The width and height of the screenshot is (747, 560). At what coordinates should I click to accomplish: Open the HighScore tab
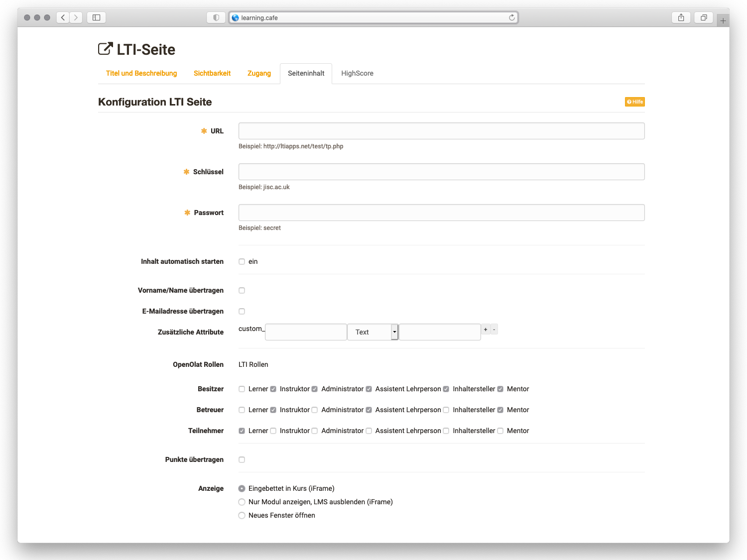357,73
